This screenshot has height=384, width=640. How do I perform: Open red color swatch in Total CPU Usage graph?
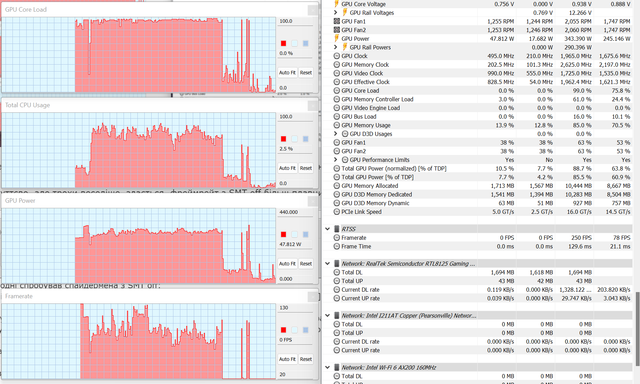click(283, 139)
